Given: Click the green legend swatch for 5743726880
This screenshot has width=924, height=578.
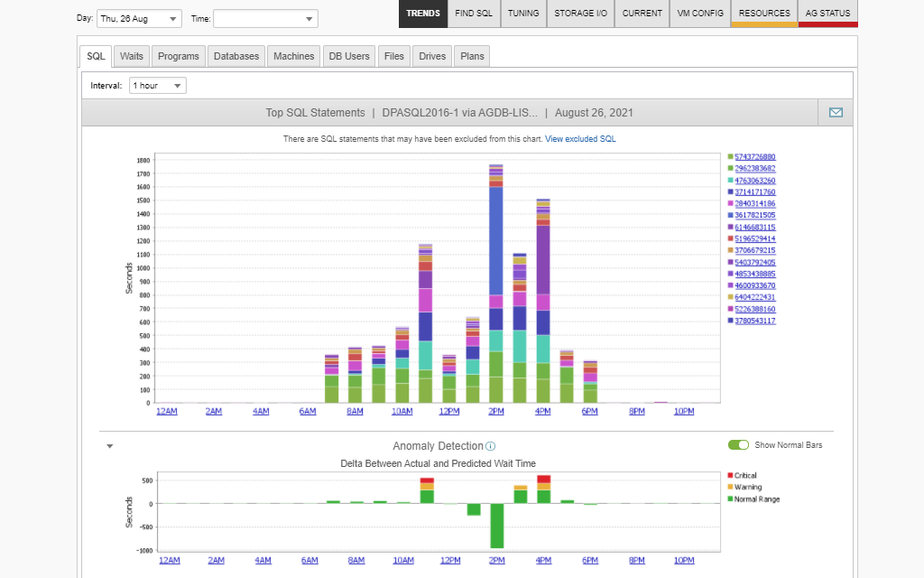Looking at the screenshot, I should coord(730,157).
